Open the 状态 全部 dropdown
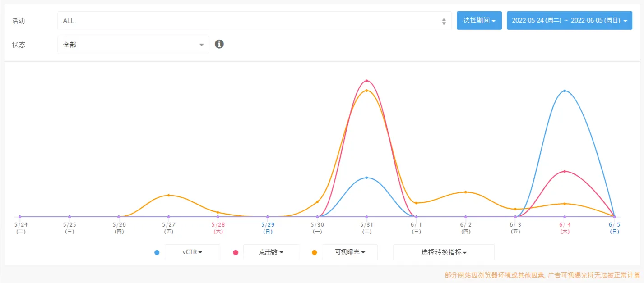Screen dimensions: 644x283 133,45
